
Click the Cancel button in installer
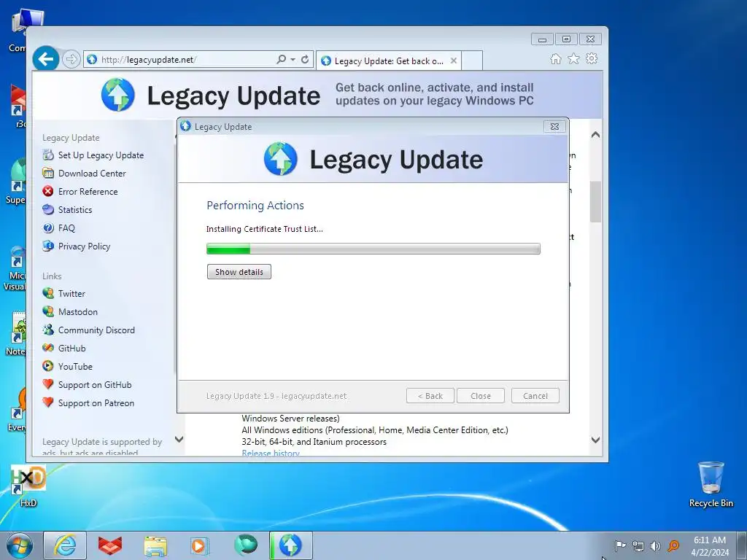point(535,396)
